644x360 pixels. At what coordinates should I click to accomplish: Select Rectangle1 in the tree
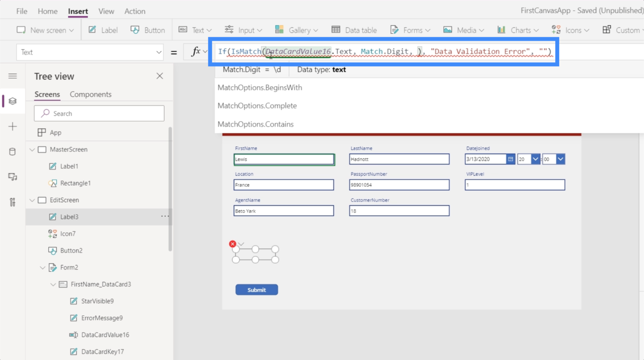tap(76, 183)
